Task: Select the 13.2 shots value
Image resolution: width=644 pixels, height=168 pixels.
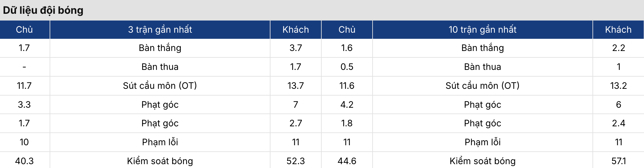Action: pos(618,86)
